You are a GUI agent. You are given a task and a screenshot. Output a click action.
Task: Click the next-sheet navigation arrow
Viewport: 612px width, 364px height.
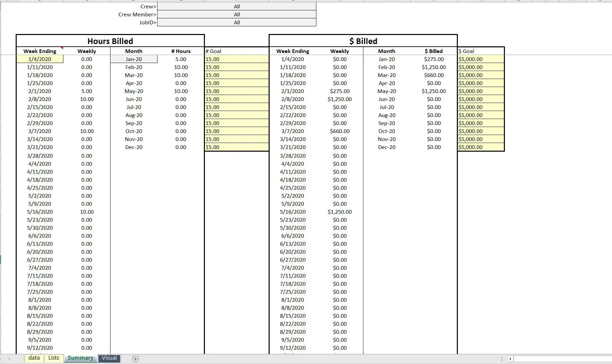[x=10, y=359]
